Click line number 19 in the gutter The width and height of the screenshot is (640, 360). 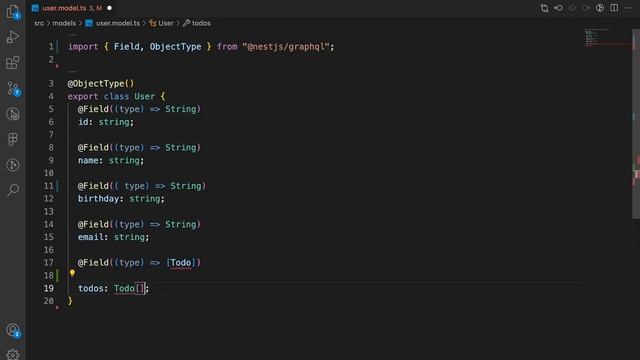[49, 288]
